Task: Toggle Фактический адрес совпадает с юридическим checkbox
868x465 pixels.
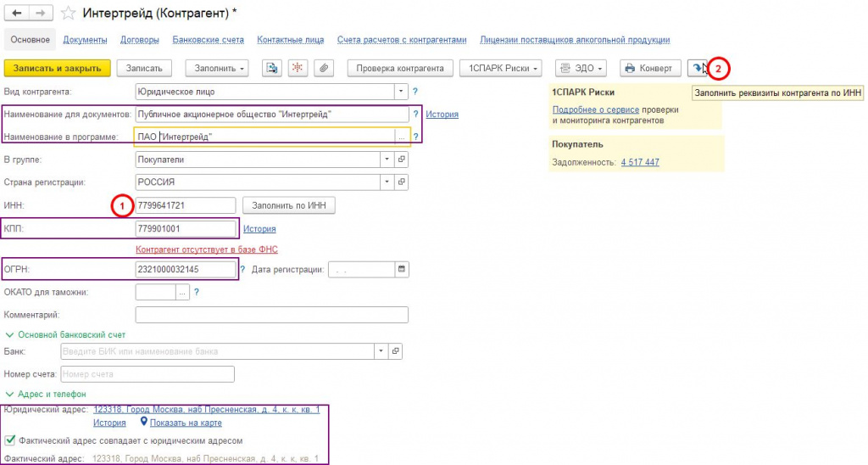Action: click(10, 440)
